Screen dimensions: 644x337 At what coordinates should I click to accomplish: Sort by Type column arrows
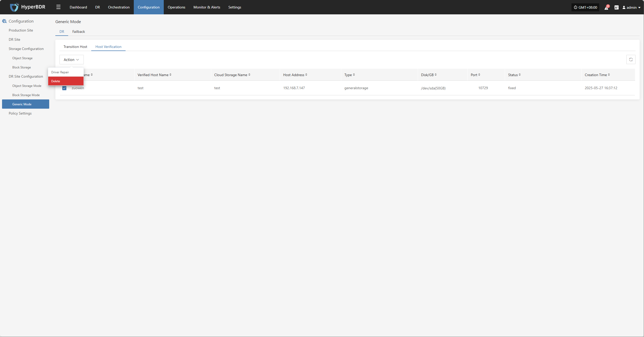click(x=354, y=75)
